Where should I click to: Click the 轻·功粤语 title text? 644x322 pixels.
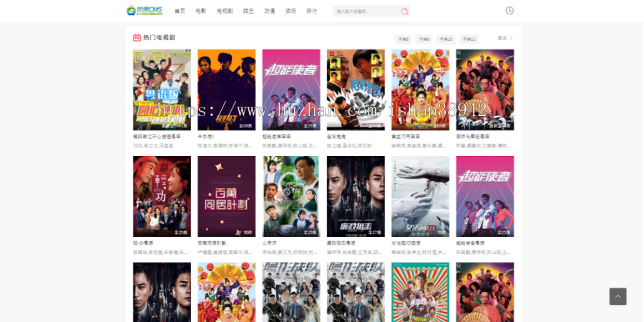point(143,243)
